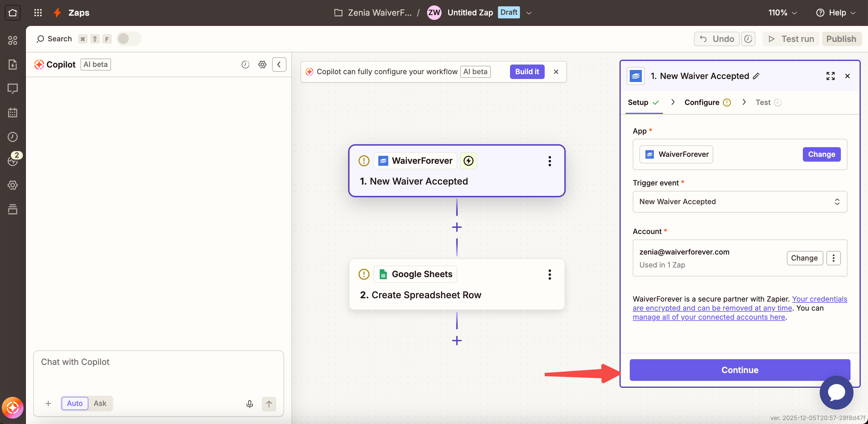Expand the step panel to fullscreen

click(x=830, y=76)
